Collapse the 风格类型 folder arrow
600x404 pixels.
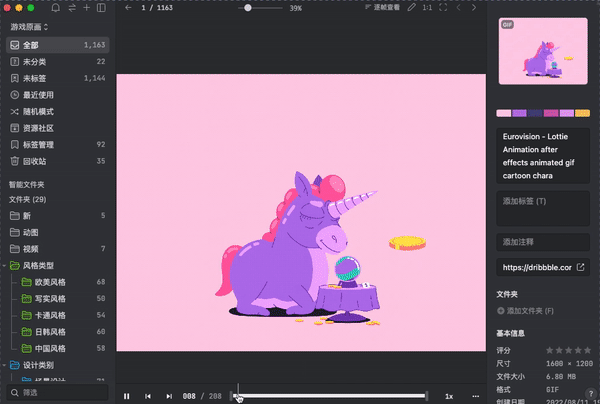[x=4, y=266]
